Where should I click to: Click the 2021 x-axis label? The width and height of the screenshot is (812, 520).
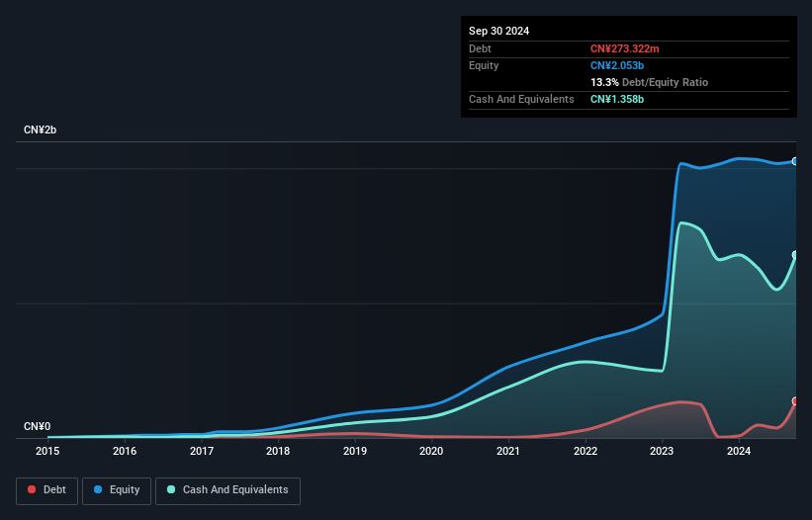tap(508, 451)
